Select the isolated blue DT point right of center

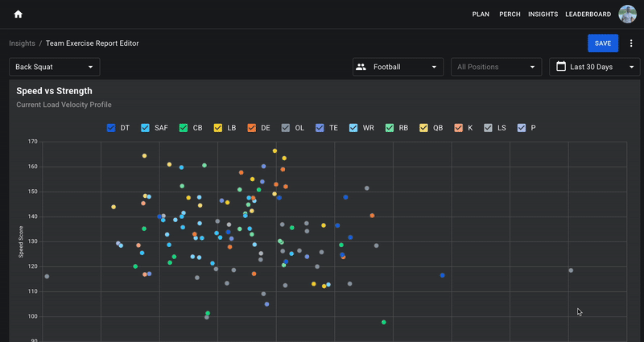tap(442, 275)
